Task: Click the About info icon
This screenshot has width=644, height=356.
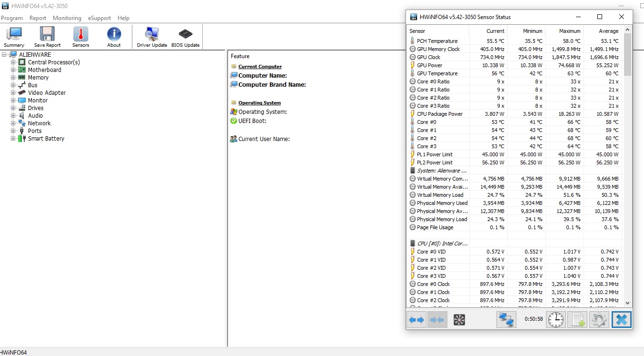Action: coord(114,37)
